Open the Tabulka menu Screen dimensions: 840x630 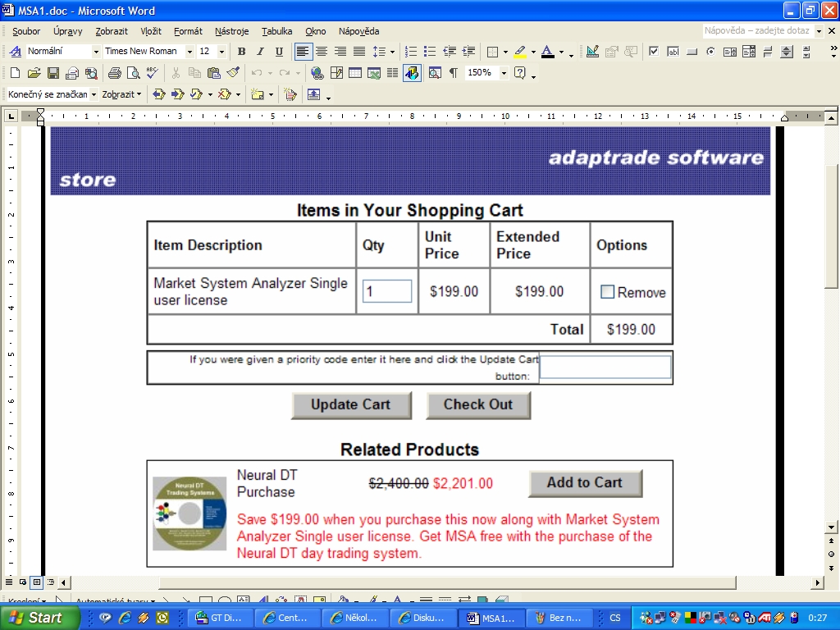pos(276,31)
